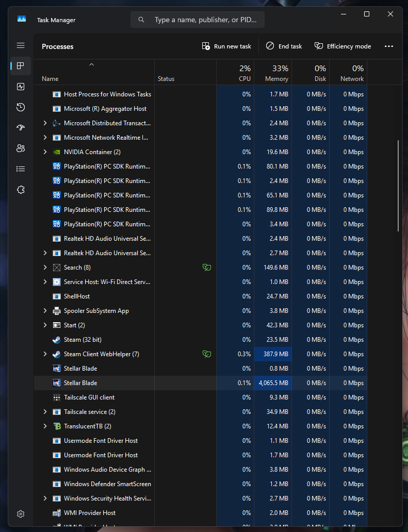This screenshot has width=408, height=532.
Task: Expand the second Realtek HD Audio Universal Service row with arrow
Action: [x=45, y=253]
